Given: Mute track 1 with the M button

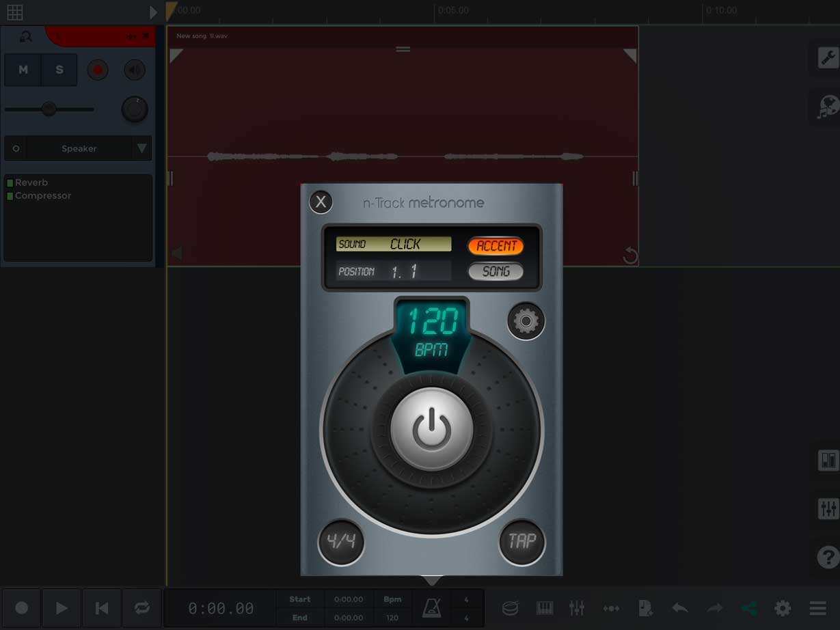Looking at the screenshot, I should pyautogui.click(x=23, y=70).
